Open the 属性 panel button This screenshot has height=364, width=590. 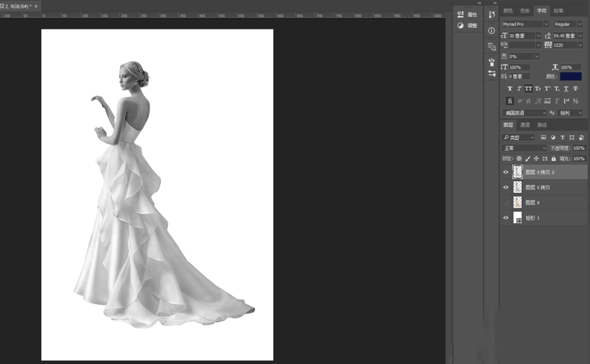point(468,15)
